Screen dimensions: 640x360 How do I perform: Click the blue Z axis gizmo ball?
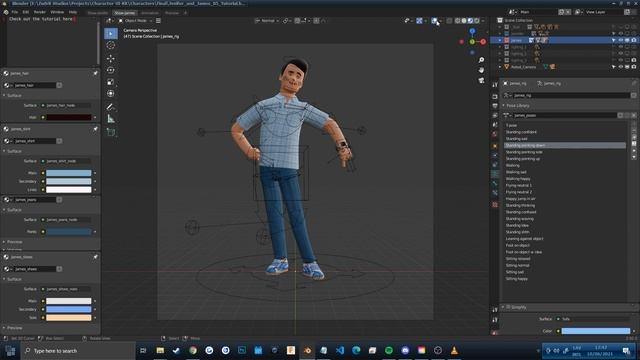pyautogui.click(x=472, y=31)
